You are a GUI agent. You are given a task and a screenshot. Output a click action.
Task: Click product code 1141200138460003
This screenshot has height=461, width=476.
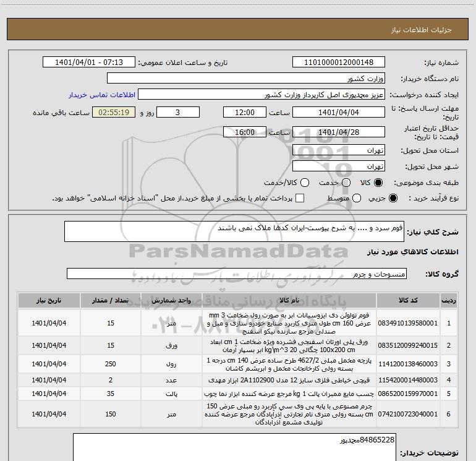point(408,364)
